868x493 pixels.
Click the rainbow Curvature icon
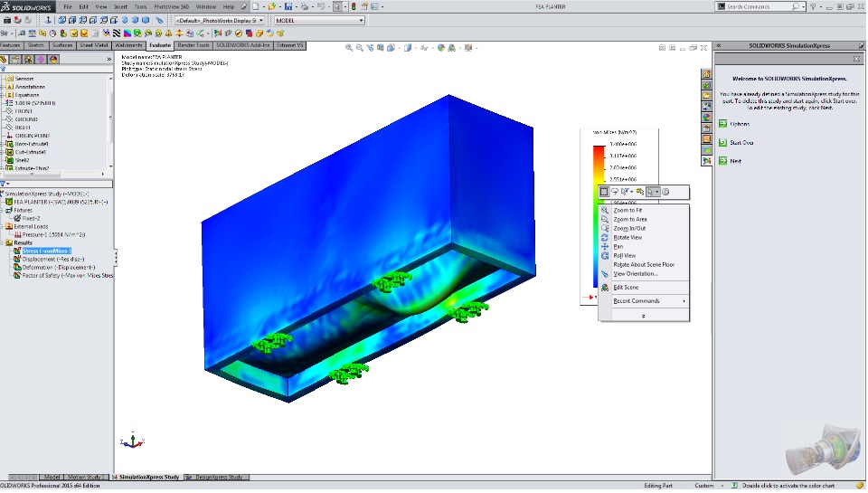click(x=127, y=33)
